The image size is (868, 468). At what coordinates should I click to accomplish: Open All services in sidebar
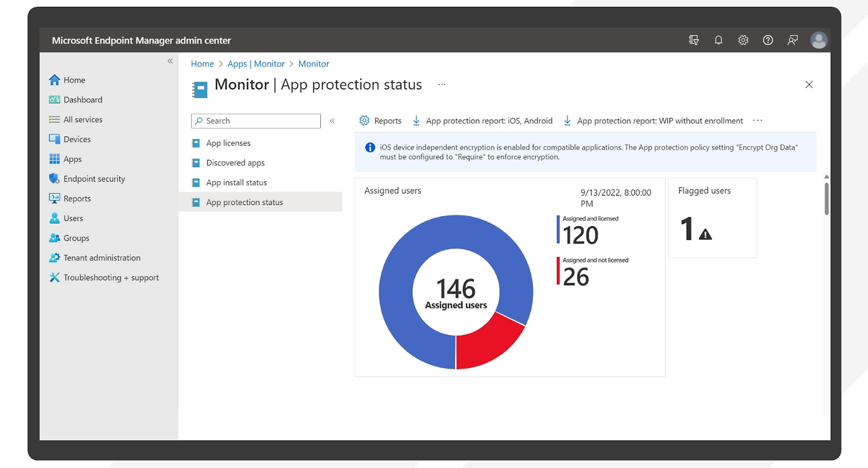(x=83, y=119)
